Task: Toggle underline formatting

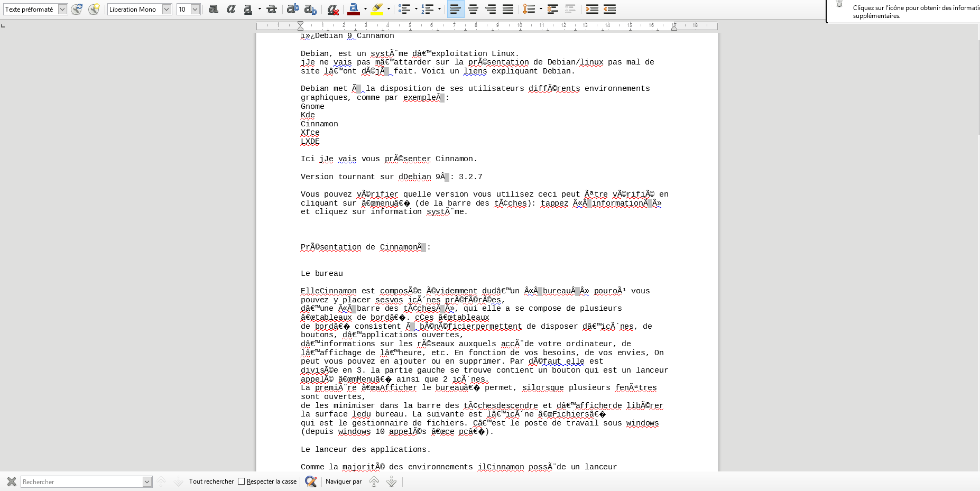Action: (x=248, y=9)
